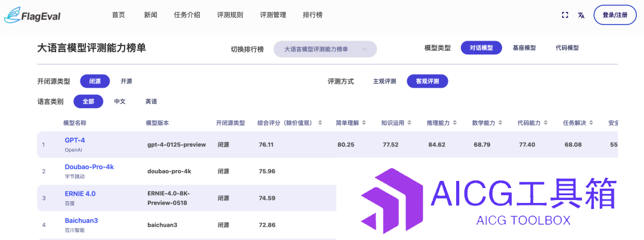Open the 排行榜 menu item
Image resolution: width=644 pixels, height=240 pixels.
point(312,15)
